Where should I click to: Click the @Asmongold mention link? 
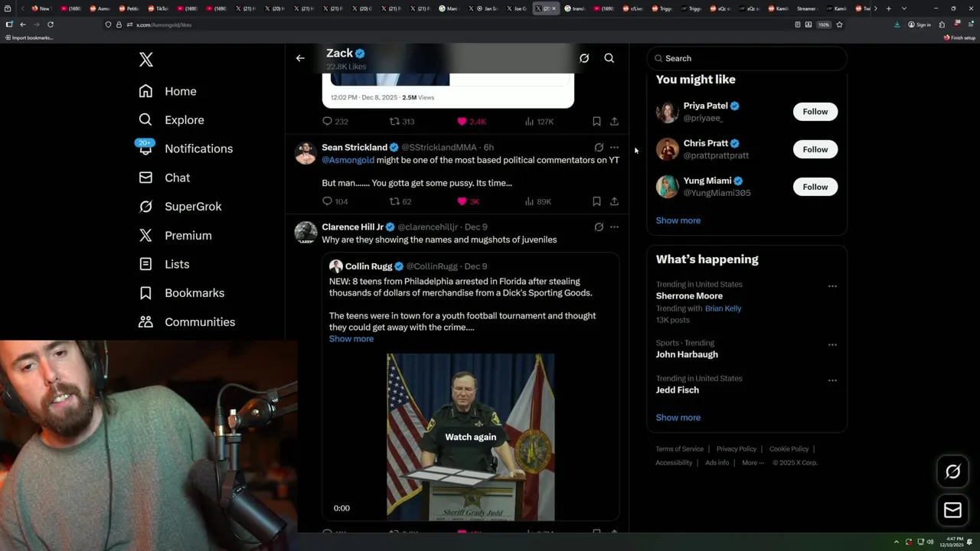348,160
